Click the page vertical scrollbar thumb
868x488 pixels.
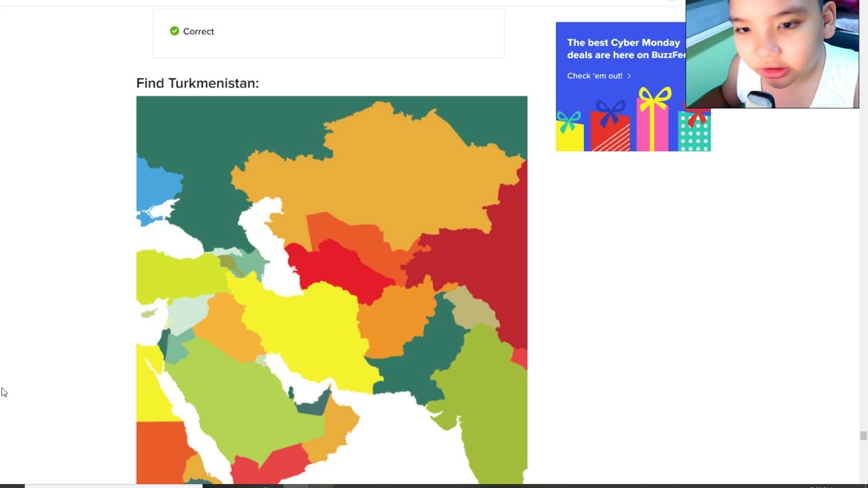(x=863, y=436)
